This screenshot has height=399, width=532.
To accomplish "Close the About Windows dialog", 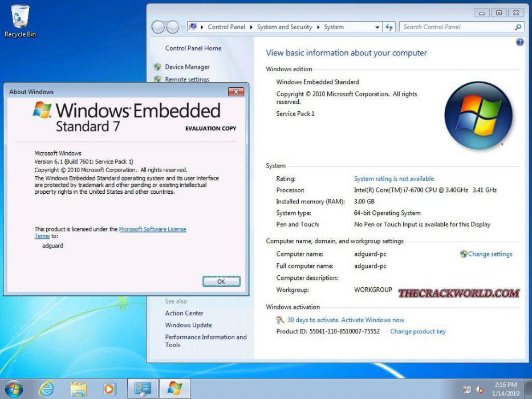I will click(x=236, y=92).
